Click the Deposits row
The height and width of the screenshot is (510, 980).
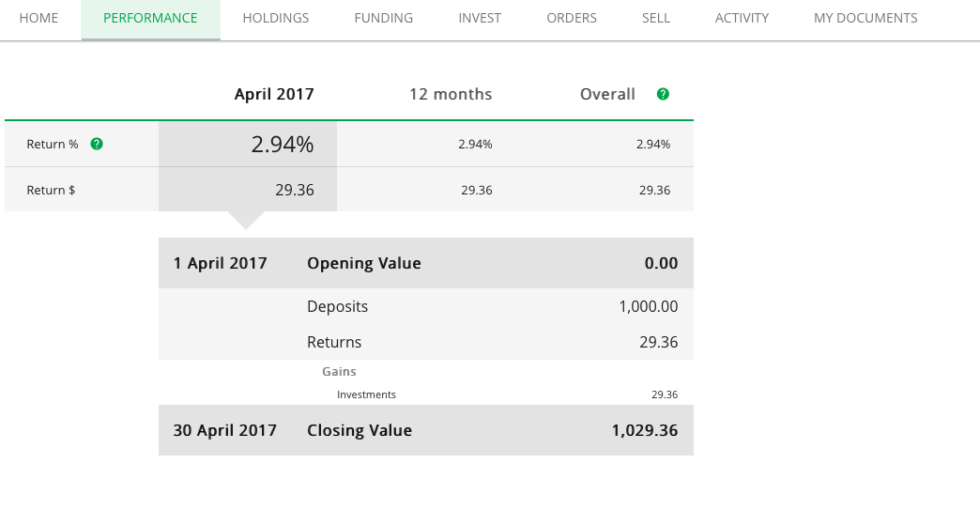(425, 307)
